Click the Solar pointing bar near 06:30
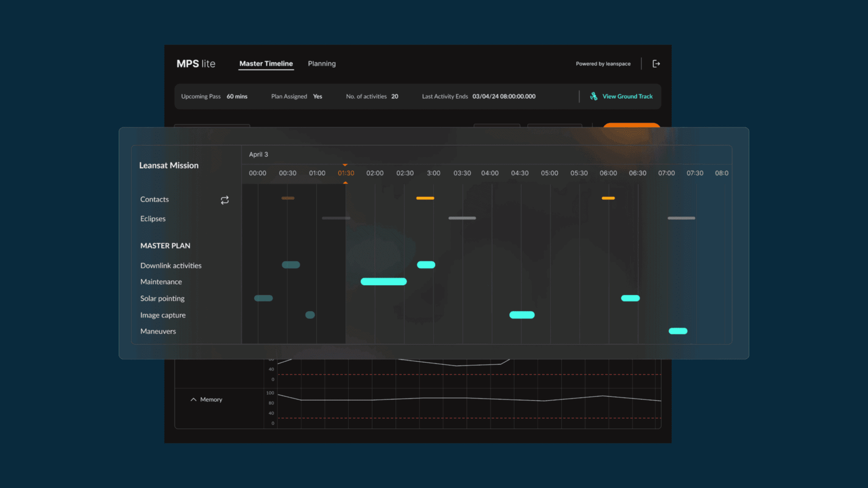This screenshot has height=488, width=868. 631,298
